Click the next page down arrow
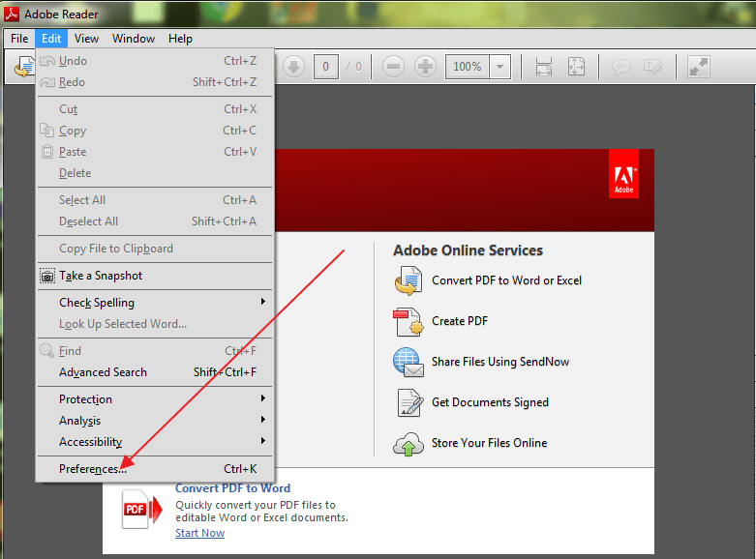This screenshot has width=756, height=559. point(293,67)
